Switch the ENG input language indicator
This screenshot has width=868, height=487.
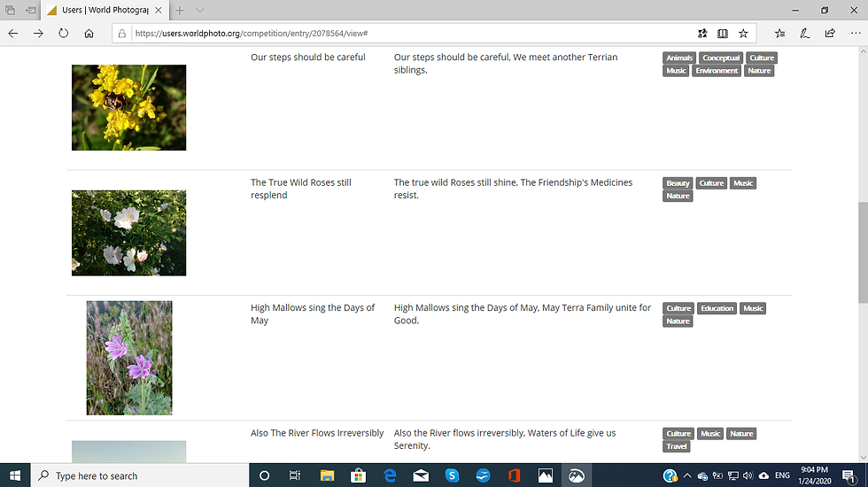coord(782,475)
